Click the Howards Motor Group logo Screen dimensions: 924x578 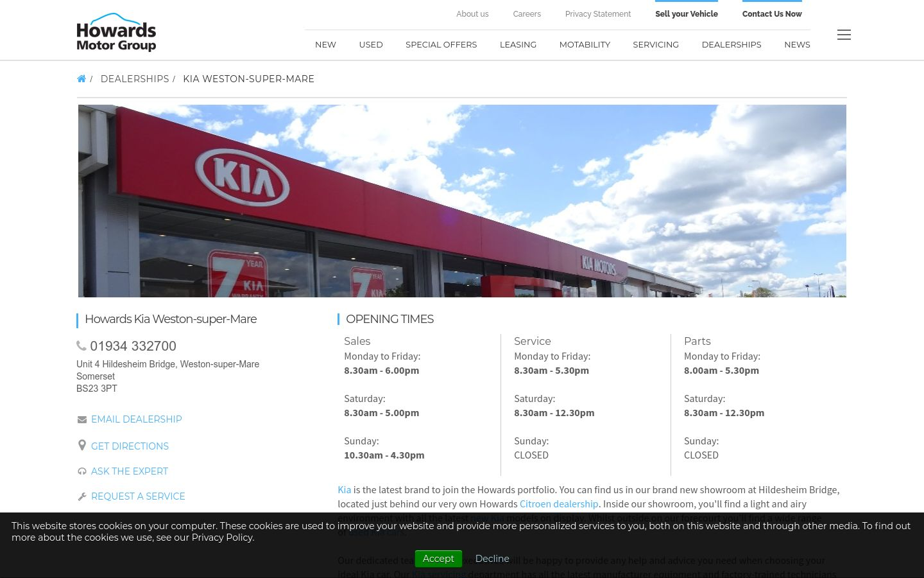[x=116, y=32]
